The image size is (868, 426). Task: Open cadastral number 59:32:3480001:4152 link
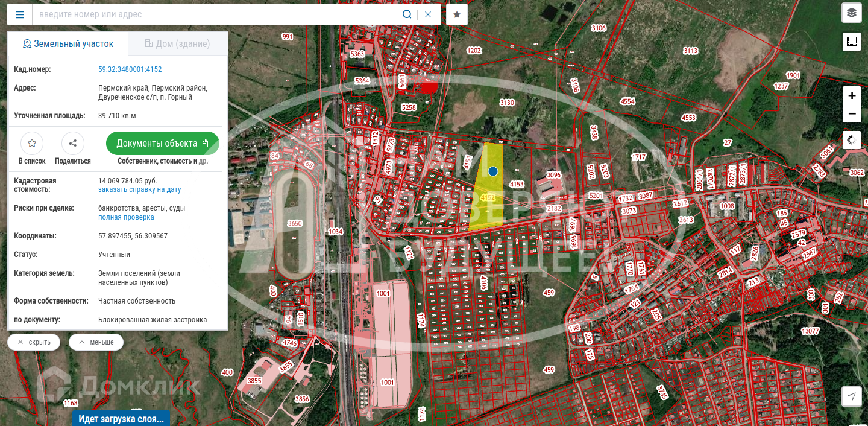tap(130, 69)
